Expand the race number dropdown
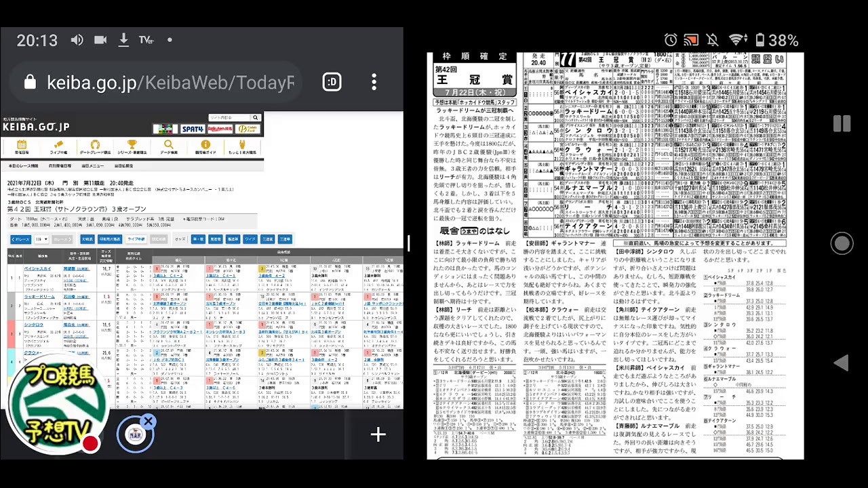The height and width of the screenshot is (488, 868). pos(41,239)
